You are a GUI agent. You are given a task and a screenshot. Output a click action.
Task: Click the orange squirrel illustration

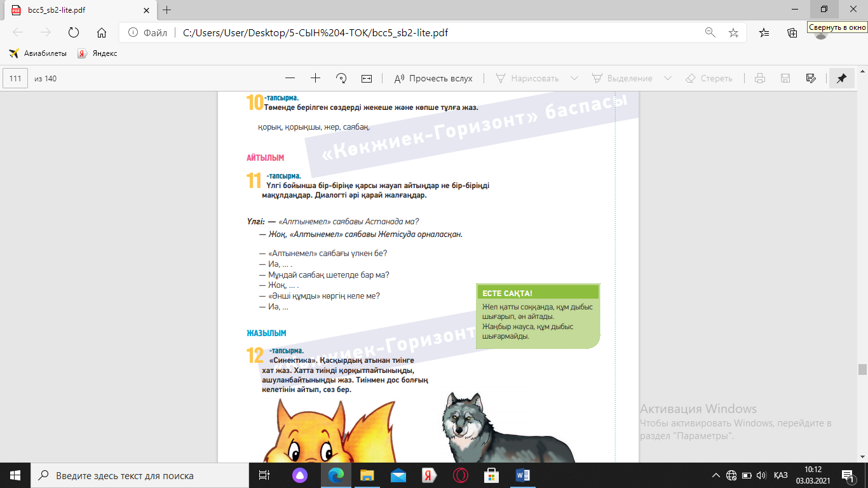click(330, 431)
